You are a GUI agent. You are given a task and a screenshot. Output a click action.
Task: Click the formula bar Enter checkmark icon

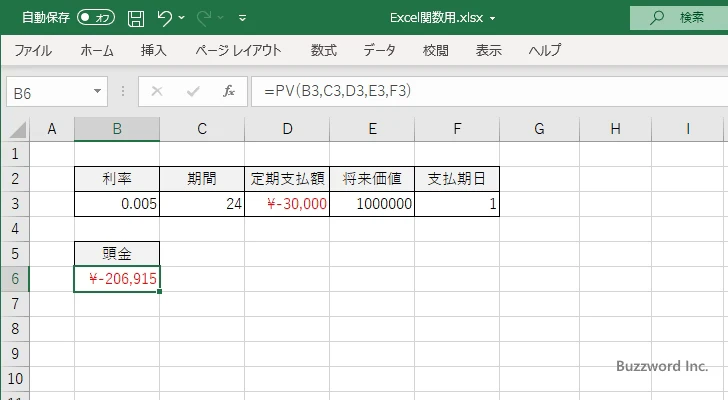193,91
